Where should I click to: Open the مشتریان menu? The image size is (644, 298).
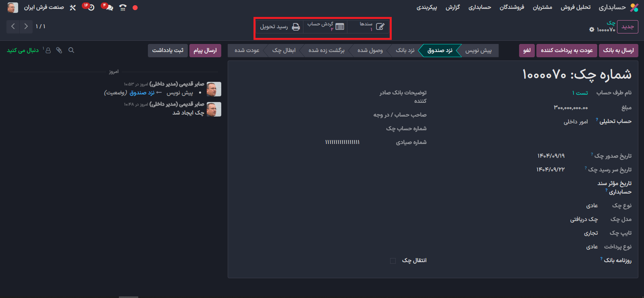tap(542, 8)
